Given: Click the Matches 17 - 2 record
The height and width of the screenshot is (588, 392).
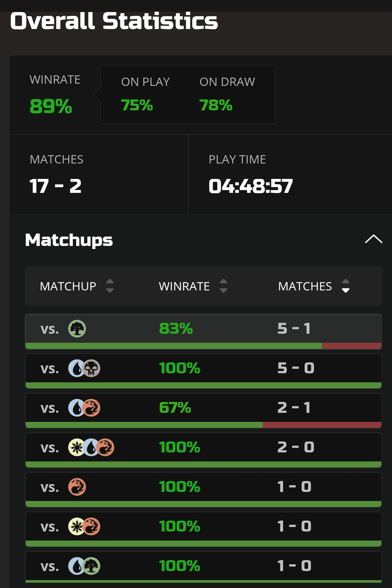Looking at the screenshot, I should point(55,186).
